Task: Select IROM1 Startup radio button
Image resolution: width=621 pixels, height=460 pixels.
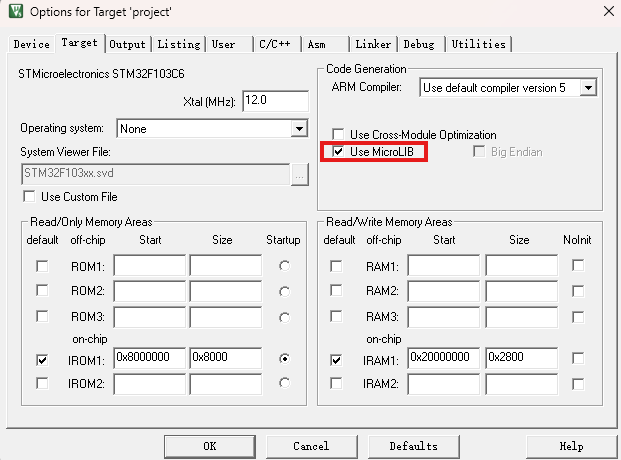Action: coord(284,359)
